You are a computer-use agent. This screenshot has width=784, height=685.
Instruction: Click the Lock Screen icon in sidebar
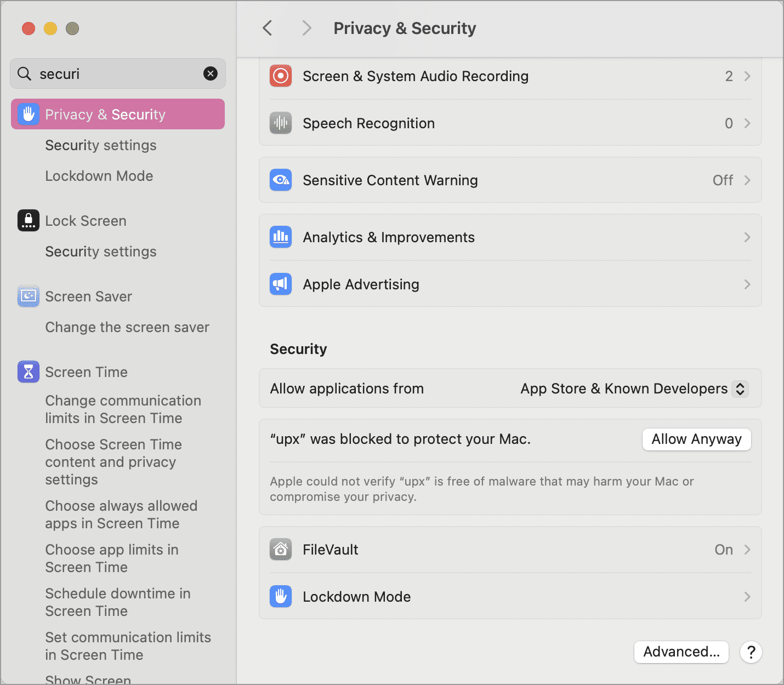point(28,221)
